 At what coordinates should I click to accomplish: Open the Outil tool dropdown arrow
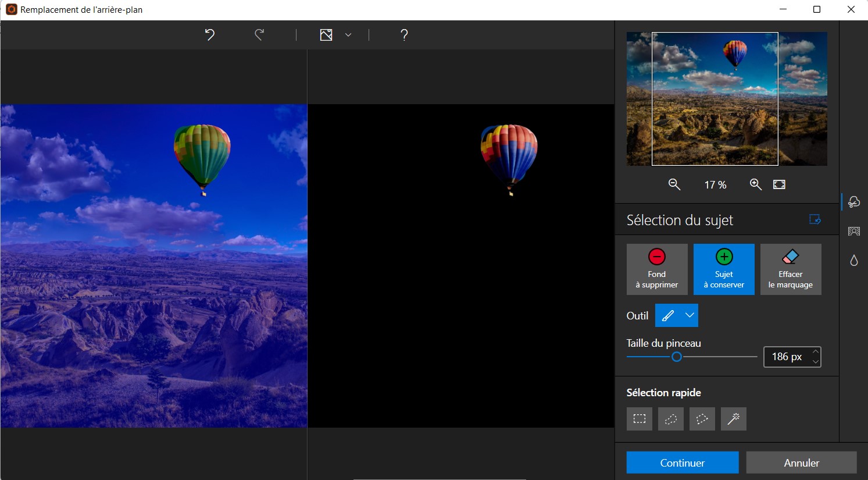coord(690,315)
